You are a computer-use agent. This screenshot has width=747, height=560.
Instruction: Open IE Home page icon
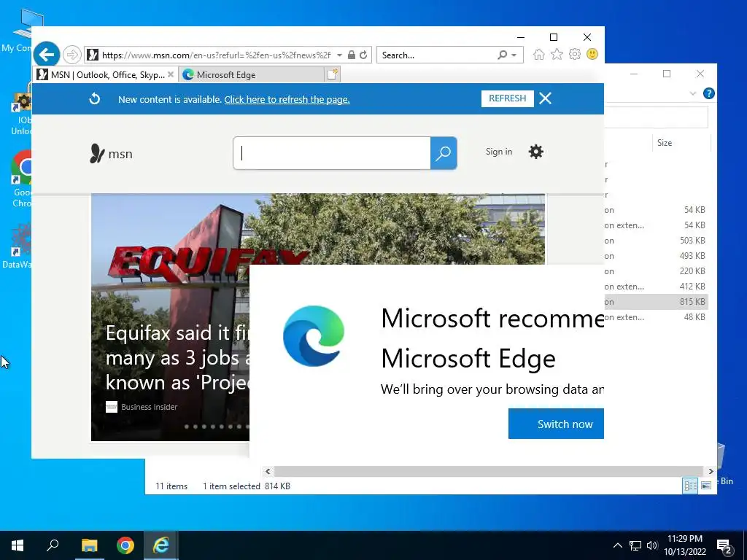[539, 54]
